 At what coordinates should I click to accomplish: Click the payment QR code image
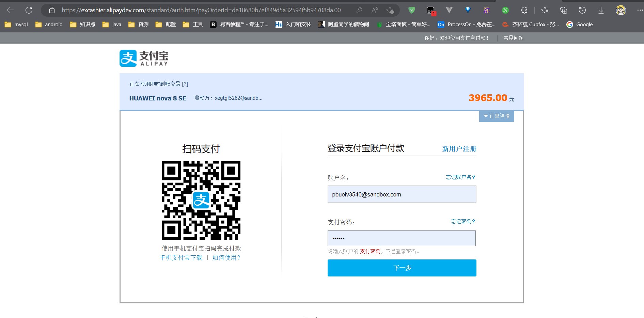(201, 200)
